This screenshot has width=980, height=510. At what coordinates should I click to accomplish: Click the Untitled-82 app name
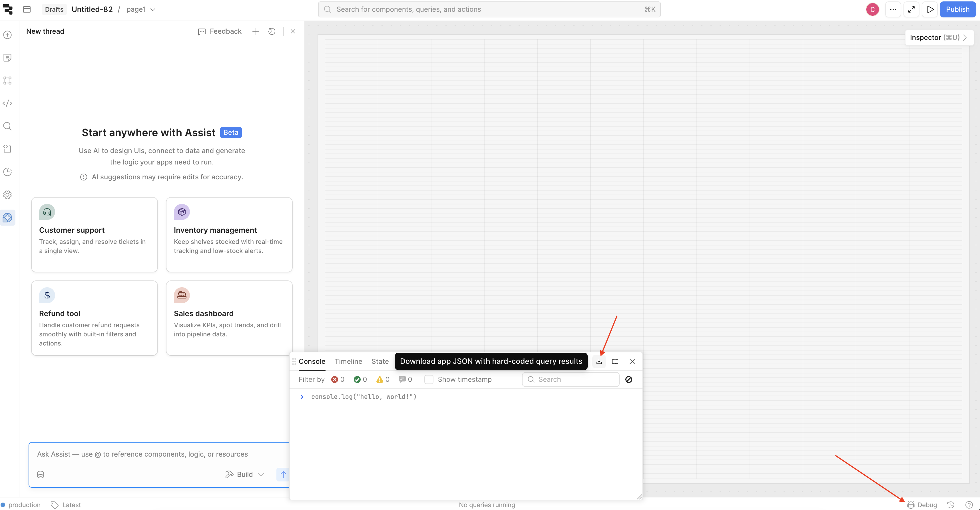92,9
